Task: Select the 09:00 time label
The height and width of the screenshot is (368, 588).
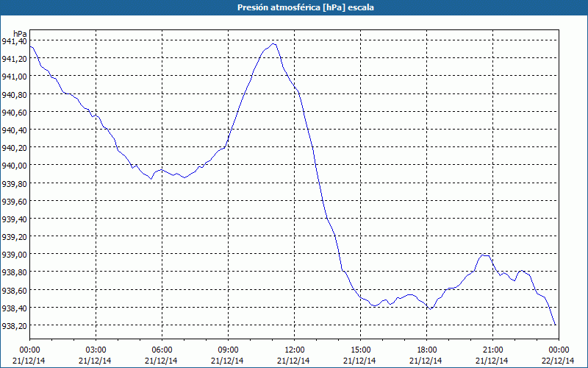Action: [228, 350]
